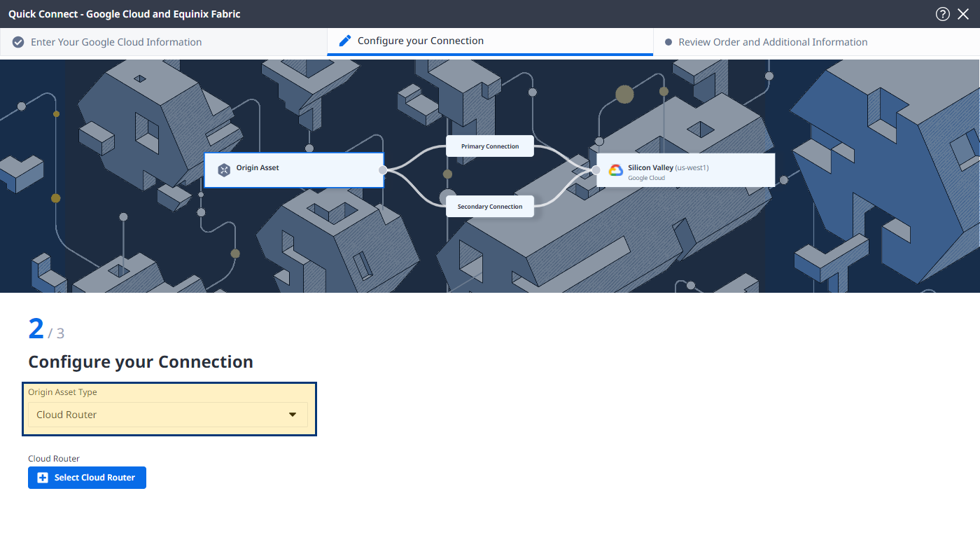Click the Cloud Router field label
The image size is (980, 533).
coord(54,459)
